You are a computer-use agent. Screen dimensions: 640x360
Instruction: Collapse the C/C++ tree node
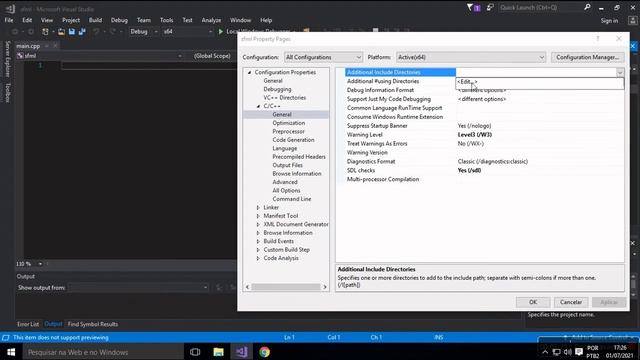pyautogui.click(x=258, y=106)
